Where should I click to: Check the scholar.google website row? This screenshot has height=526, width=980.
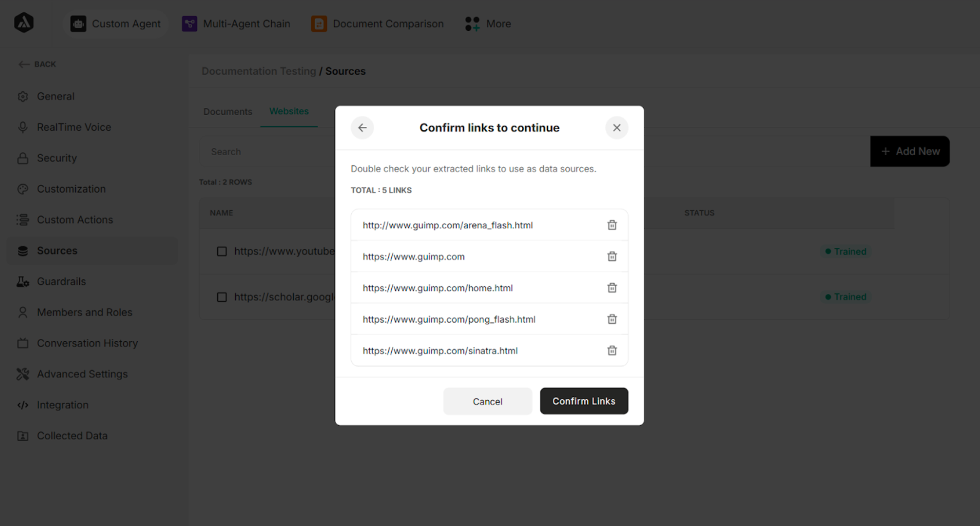[x=222, y=297]
